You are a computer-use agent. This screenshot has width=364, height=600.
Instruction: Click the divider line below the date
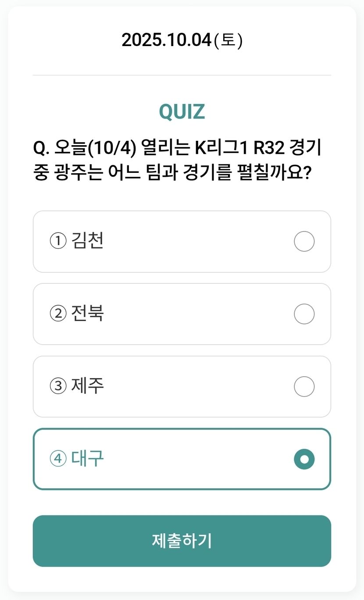182,75
